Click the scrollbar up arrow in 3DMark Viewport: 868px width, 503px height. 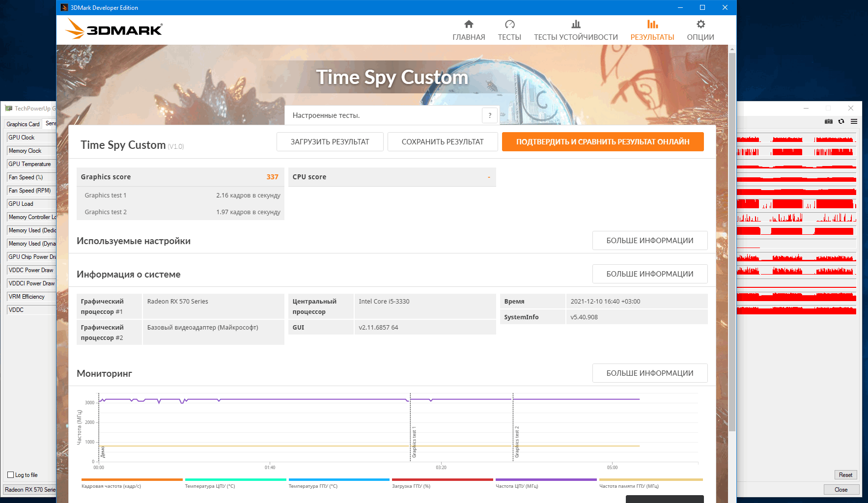732,49
